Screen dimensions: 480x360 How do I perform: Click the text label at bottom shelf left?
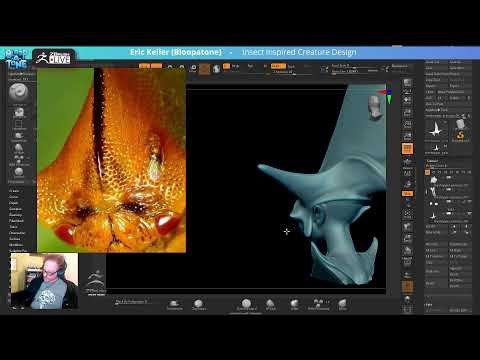coord(131,302)
